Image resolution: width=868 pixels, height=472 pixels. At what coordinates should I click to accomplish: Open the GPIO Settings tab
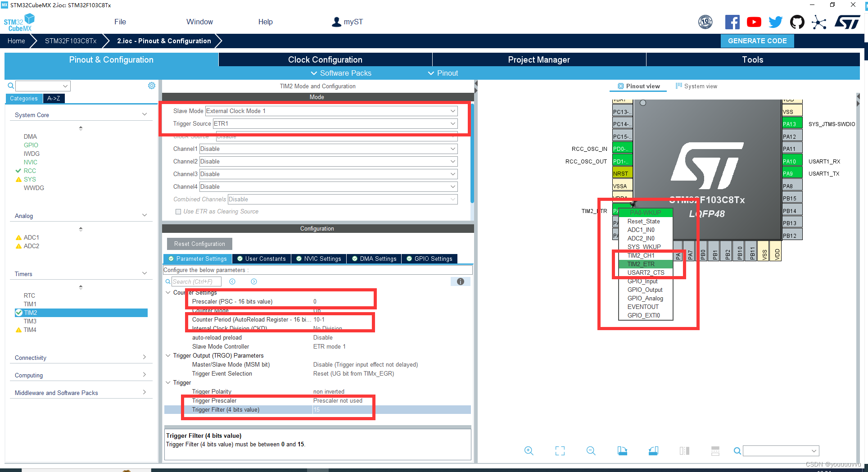pyautogui.click(x=429, y=259)
